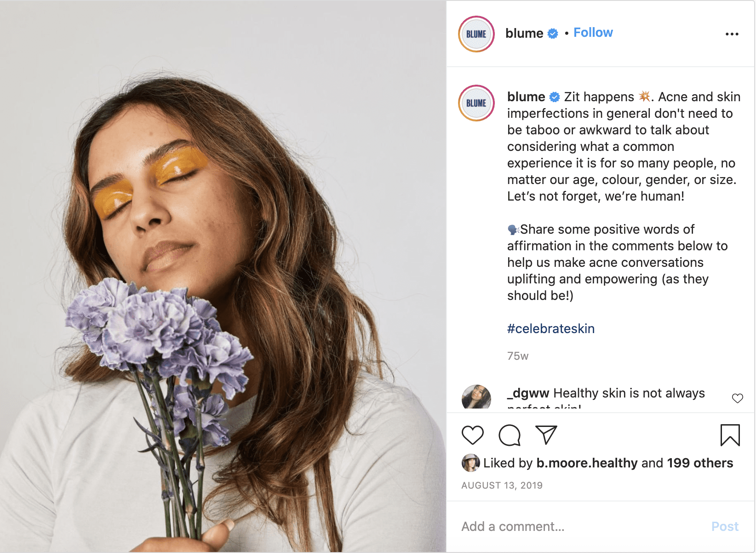Like the _dgww comment heart
The height and width of the screenshot is (553, 756).
[x=737, y=398]
